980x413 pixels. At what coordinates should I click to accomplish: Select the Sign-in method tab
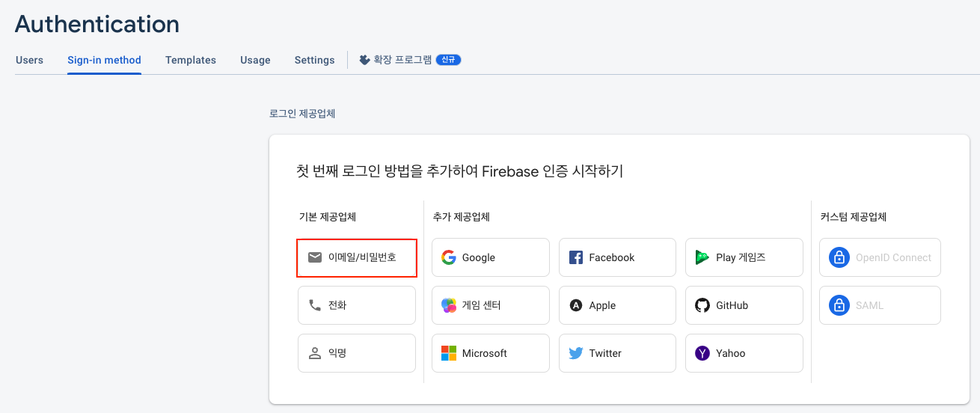click(x=104, y=60)
